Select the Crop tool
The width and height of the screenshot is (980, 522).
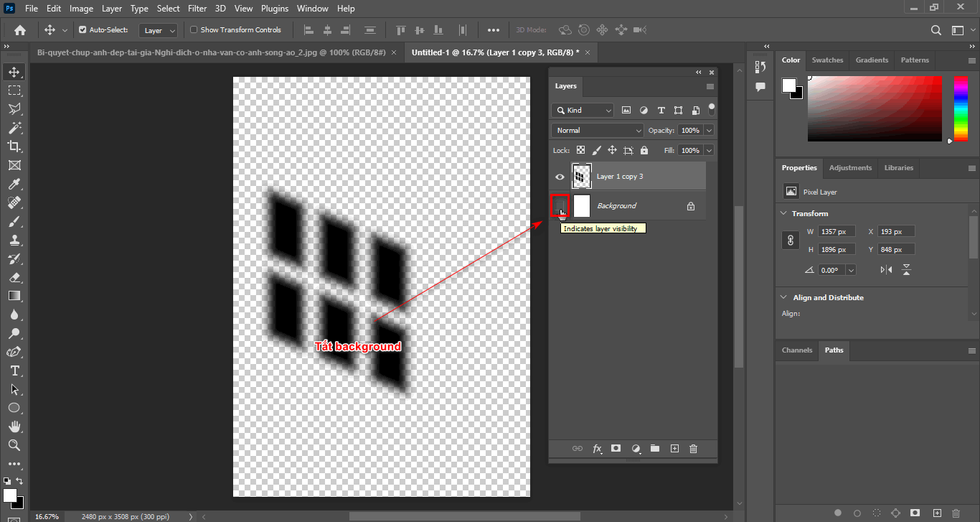14,146
